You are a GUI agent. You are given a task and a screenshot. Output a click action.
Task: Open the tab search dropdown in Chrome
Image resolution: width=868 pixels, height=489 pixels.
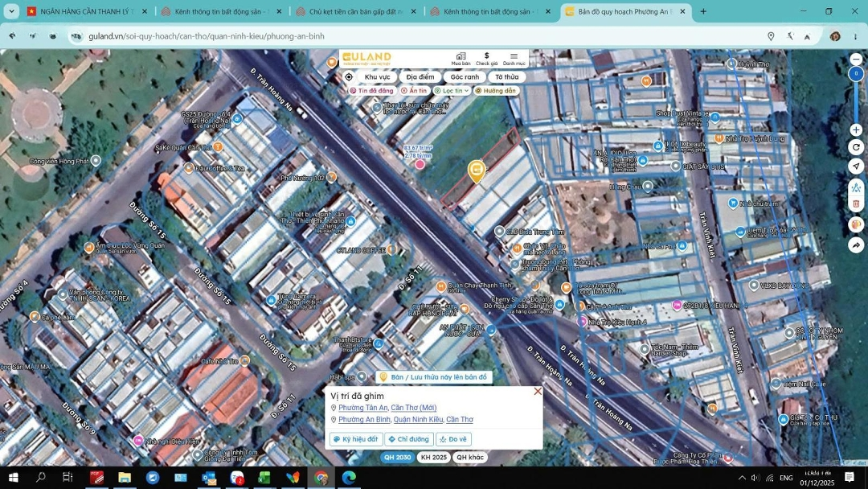11,11
